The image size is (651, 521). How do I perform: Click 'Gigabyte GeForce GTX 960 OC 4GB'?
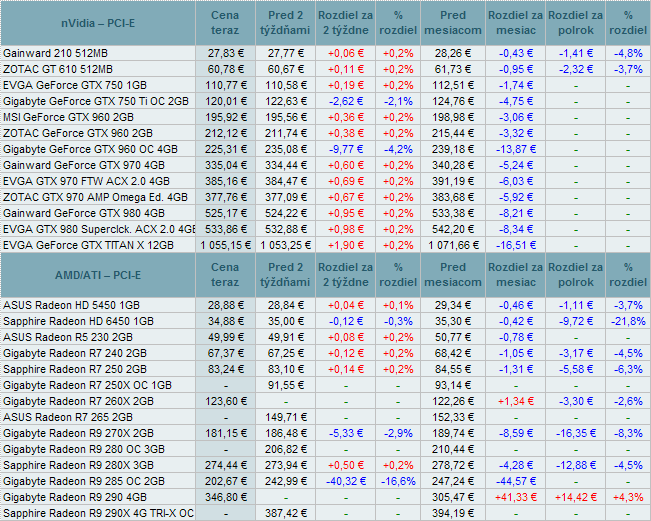(91, 149)
